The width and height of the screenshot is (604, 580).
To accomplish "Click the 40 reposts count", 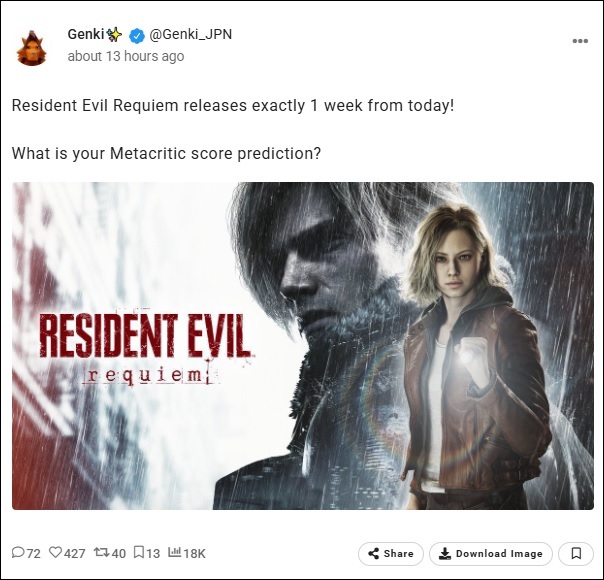I will 118,553.
